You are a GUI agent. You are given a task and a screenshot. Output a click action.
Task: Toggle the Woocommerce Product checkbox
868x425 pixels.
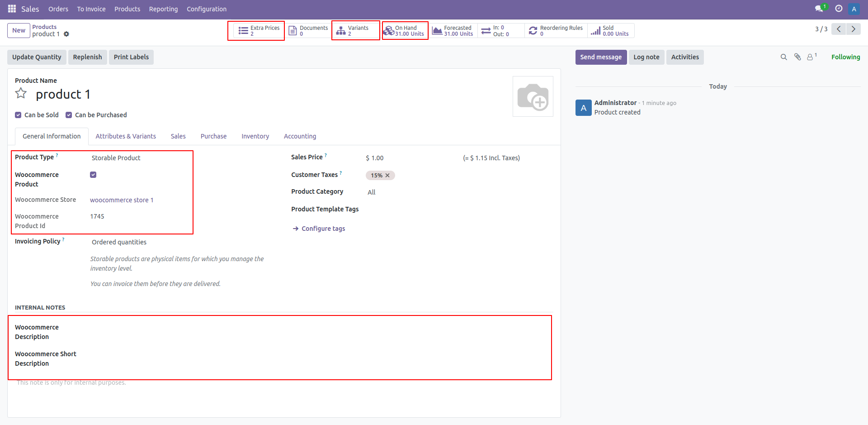(x=93, y=174)
